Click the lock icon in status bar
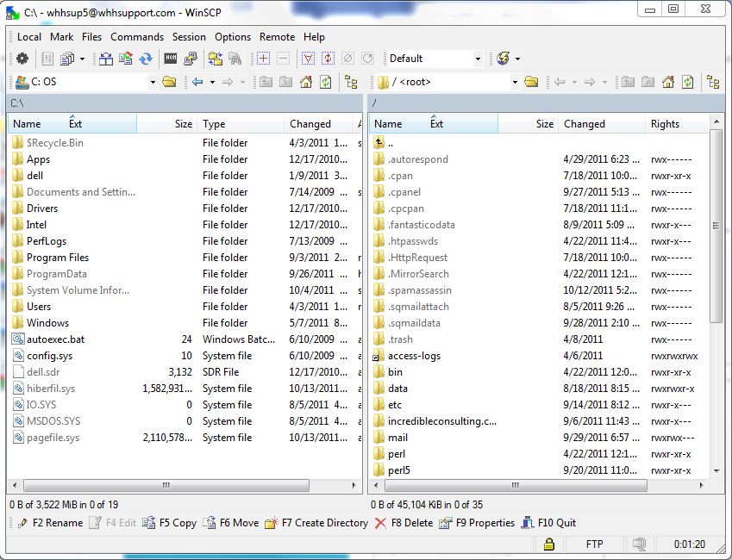The height and width of the screenshot is (560, 732). (547, 544)
